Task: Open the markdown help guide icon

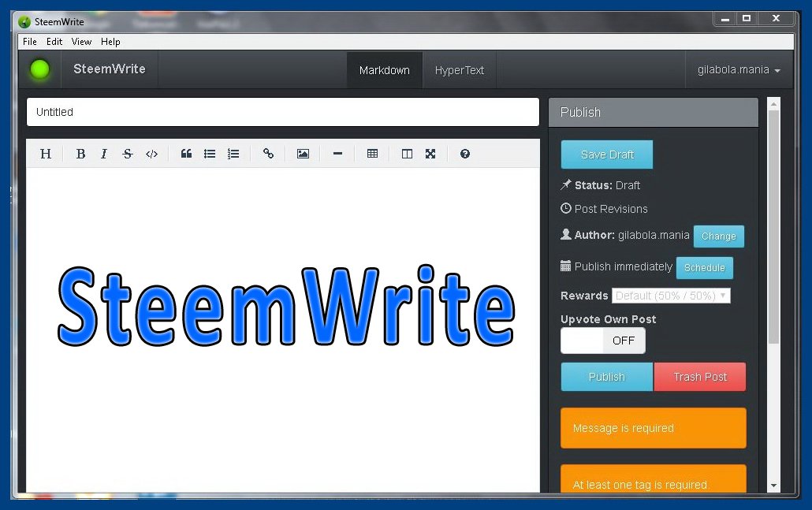Action: 465,154
